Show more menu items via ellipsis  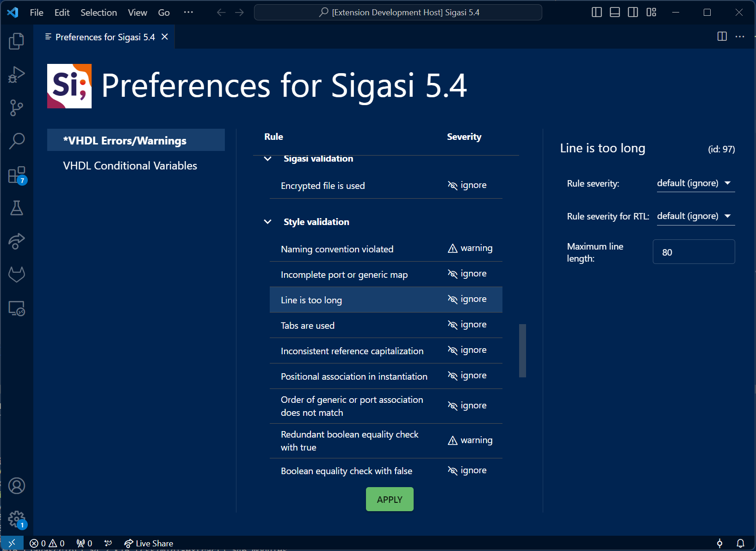pos(188,13)
